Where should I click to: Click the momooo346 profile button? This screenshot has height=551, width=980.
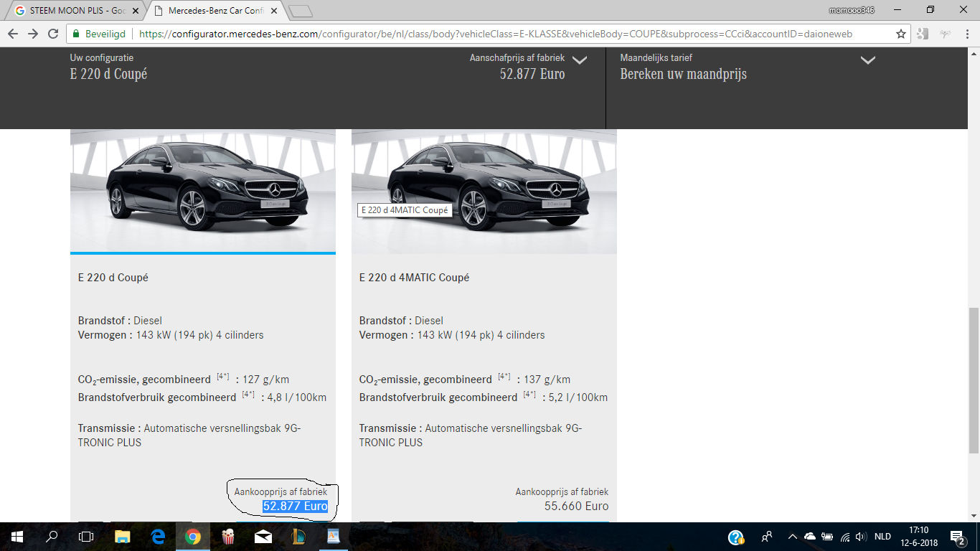[x=852, y=10]
